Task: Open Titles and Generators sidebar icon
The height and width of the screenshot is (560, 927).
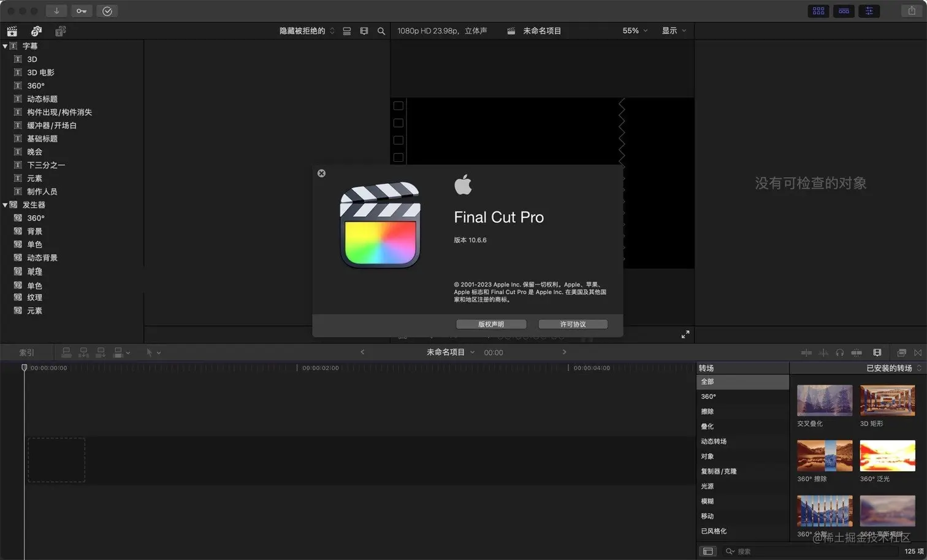Action: [60, 31]
